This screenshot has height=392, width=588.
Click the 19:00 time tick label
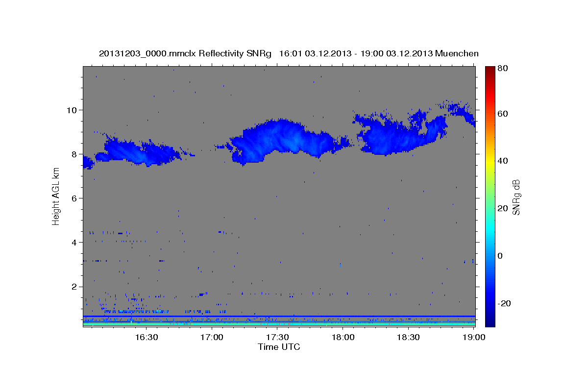474,337
